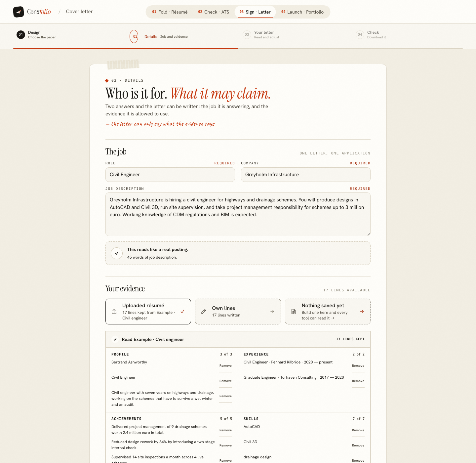
Task: Remove the Pennard Kilbride experience line
Action: tap(358, 366)
